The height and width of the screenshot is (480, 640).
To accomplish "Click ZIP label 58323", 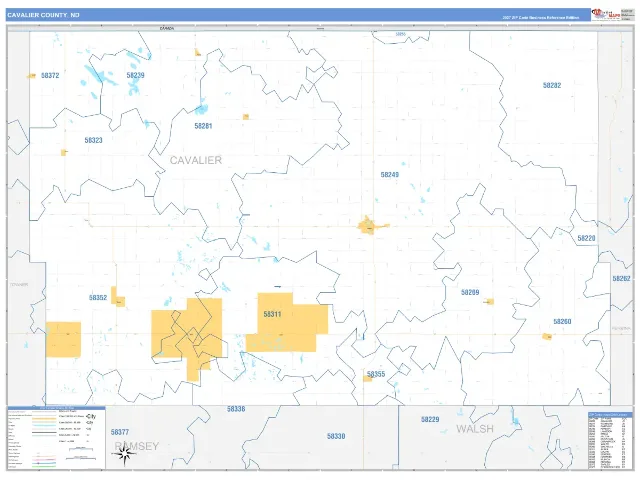I will 93,140.
